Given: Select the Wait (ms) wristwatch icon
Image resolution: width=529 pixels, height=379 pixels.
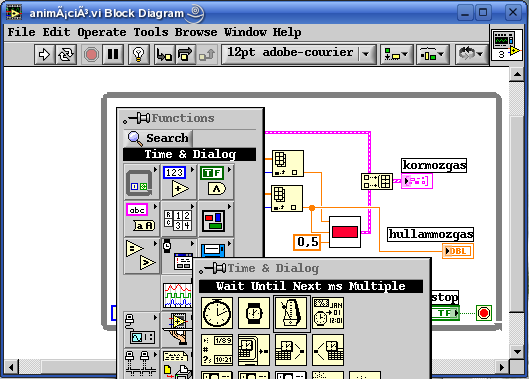Looking at the screenshot, I should point(254,313).
